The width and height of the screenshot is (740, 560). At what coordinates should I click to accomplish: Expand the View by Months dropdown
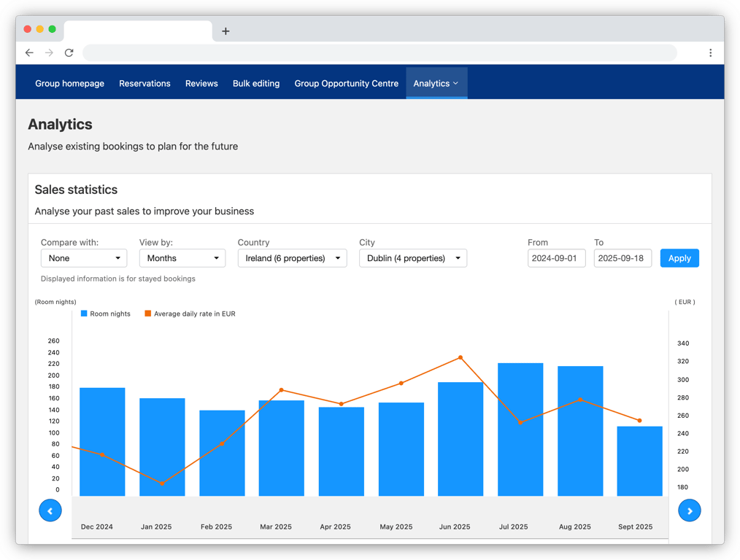182,258
